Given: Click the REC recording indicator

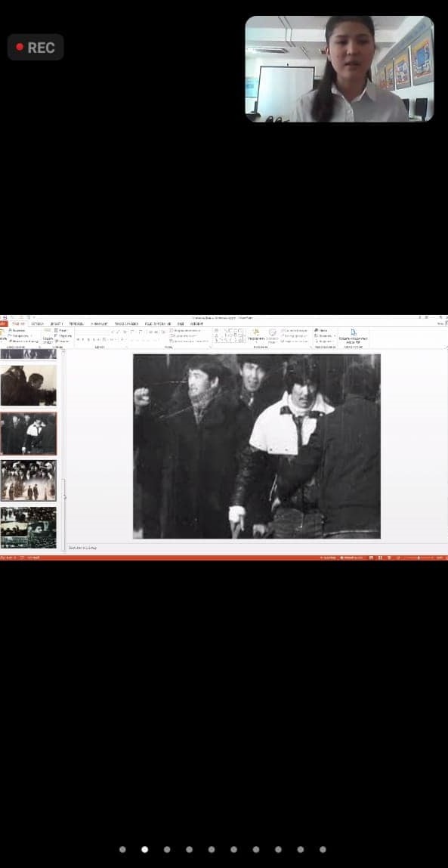Looking at the screenshot, I should click(36, 47).
